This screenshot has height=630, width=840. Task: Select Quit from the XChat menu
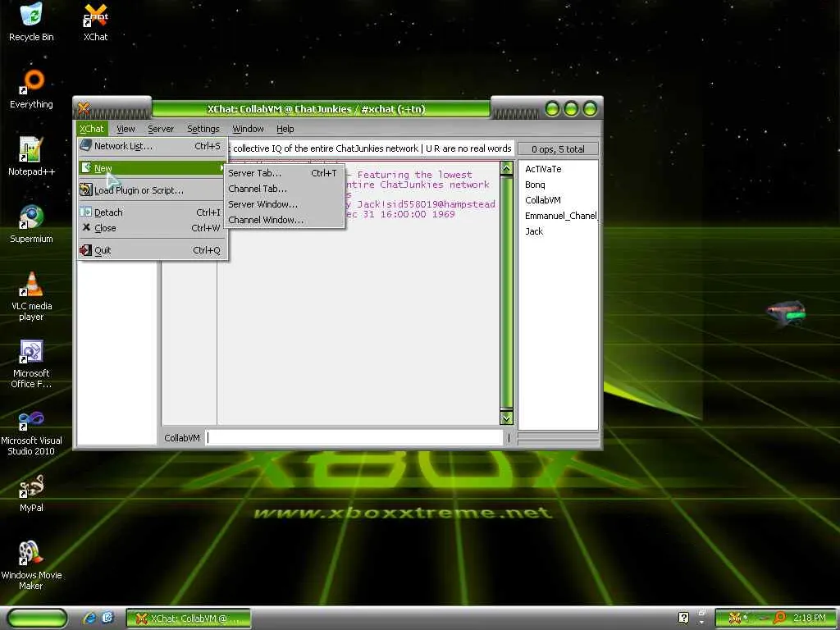click(153, 250)
